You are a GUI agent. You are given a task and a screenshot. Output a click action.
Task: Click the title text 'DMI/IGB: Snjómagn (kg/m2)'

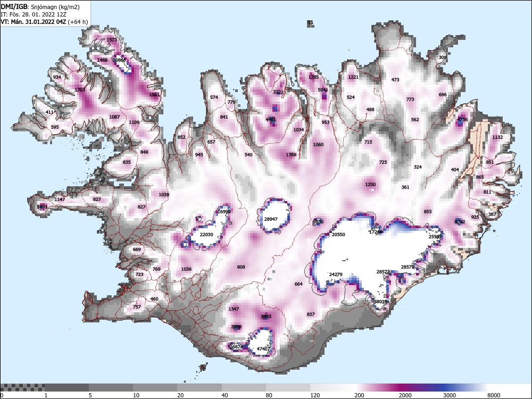pos(40,7)
